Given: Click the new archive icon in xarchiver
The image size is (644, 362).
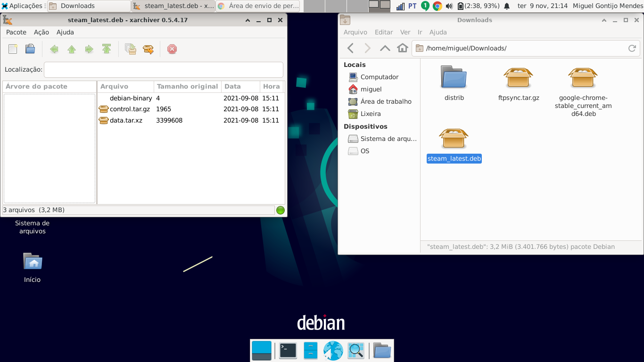Looking at the screenshot, I should click(x=13, y=49).
